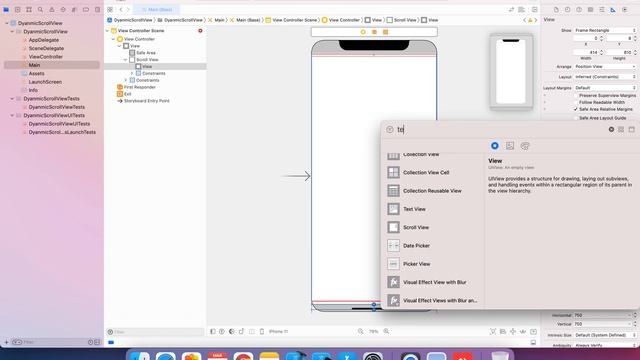Open Add New Constraints icon
Viewport: 640px width, 360px height.
tap(513, 331)
